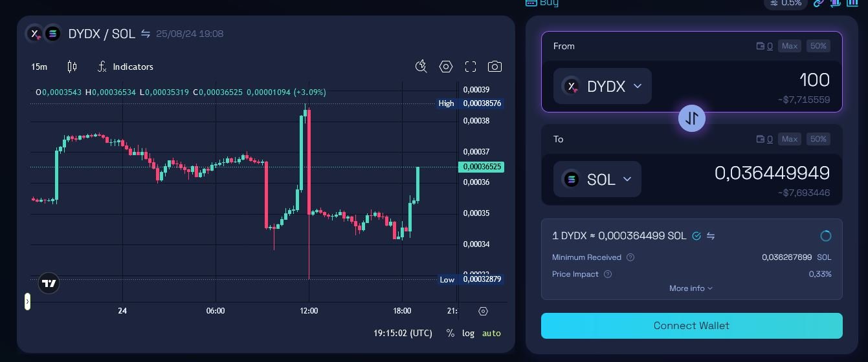The image size is (868, 362).
Task: Open the 15m timeframe menu
Action: [x=39, y=67]
